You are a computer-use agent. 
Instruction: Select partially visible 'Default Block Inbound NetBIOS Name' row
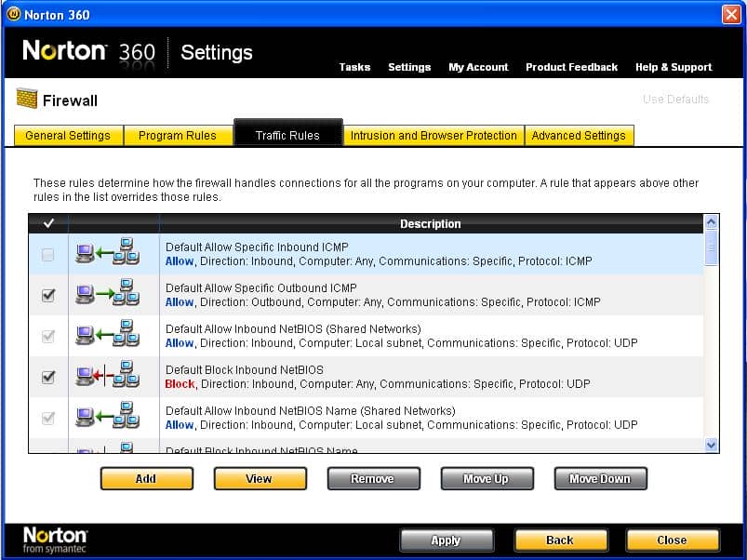(x=366, y=447)
